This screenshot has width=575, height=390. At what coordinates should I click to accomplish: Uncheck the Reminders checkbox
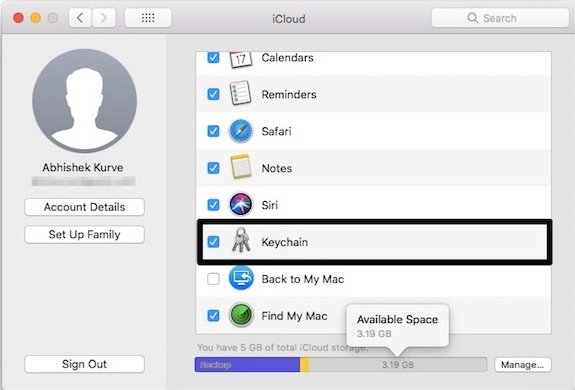pyautogui.click(x=213, y=94)
